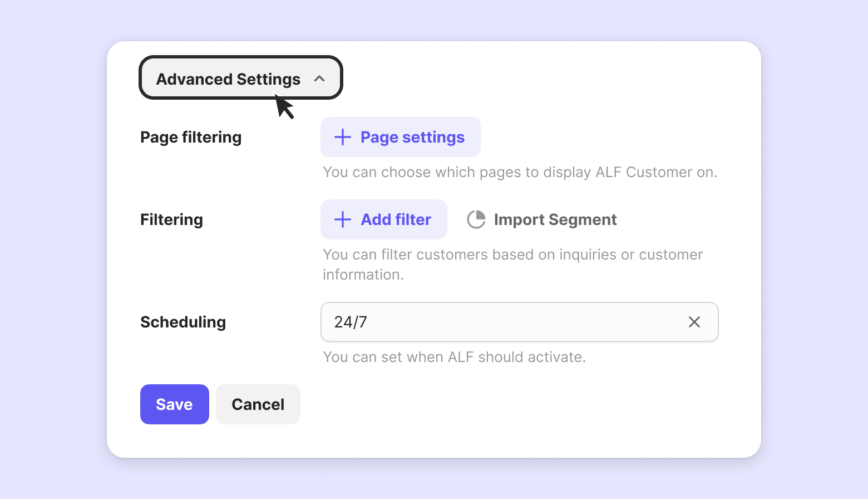
Task: Click the ALF Customer pages helper text
Action: [x=520, y=172]
